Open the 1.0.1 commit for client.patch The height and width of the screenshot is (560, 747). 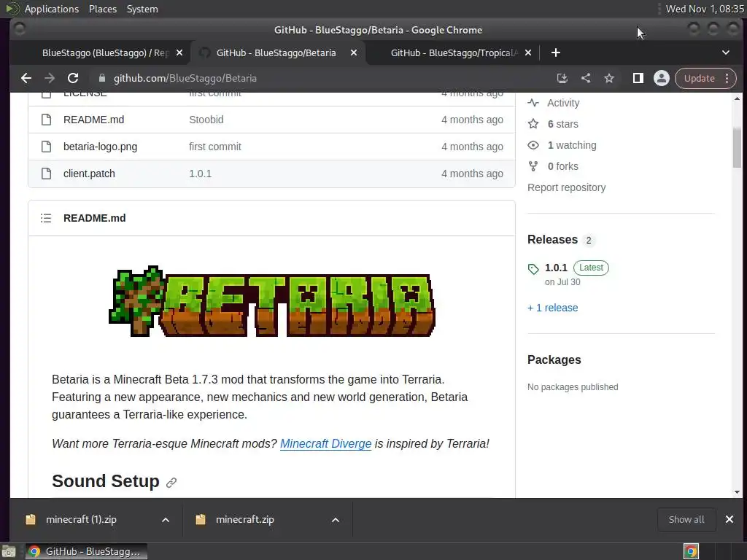pyautogui.click(x=200, y=174)
